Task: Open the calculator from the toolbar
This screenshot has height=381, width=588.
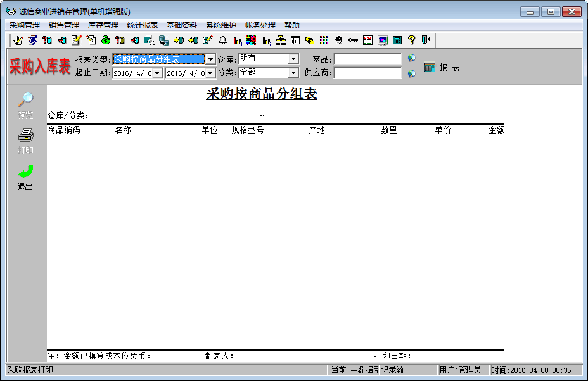Action: [x=397, y=41]
